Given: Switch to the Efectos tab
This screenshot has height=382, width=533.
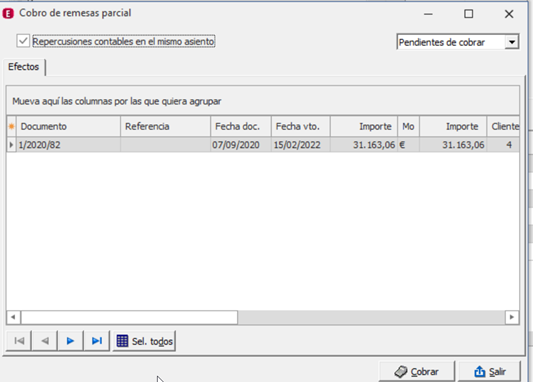Looking at the screenshot, I should [x=23, y=67].
